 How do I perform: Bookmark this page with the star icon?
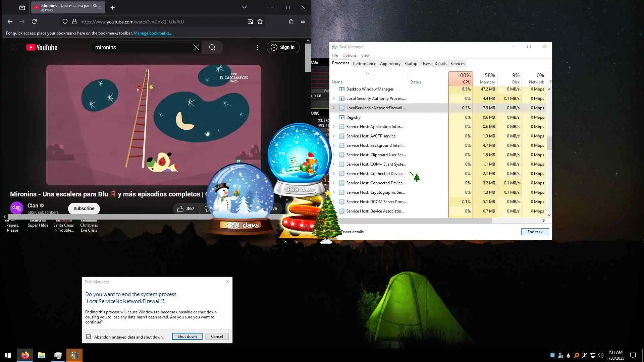click(x=260, y=21)
